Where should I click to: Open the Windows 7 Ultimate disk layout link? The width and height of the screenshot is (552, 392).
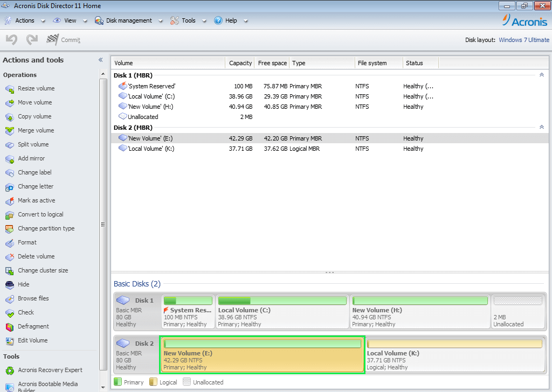[524, 40]
